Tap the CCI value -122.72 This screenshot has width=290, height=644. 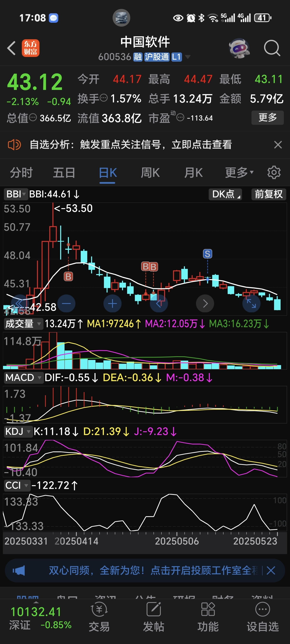[x=54, y=485]
